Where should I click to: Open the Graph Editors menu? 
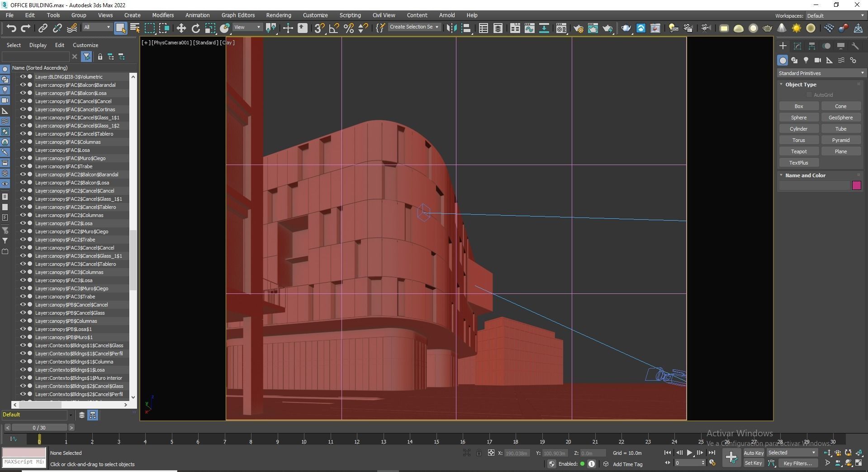238,15
